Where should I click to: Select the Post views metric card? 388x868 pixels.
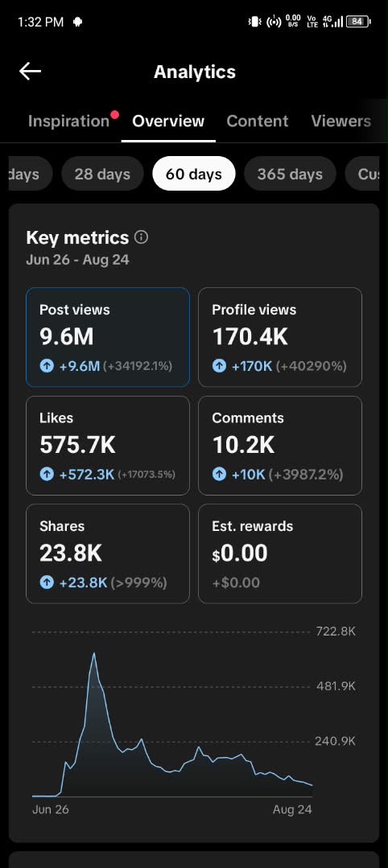pyautogui.click(x=108, y=337)
